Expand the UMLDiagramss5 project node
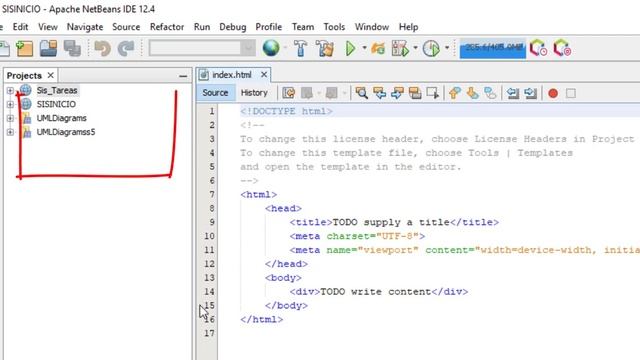 click(10, 132)
